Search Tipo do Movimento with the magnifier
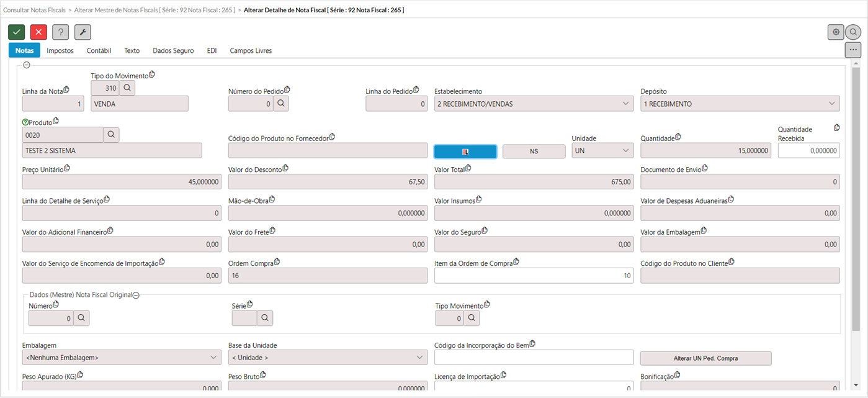Viewport: 868px width, 398px height. (127, 88)
